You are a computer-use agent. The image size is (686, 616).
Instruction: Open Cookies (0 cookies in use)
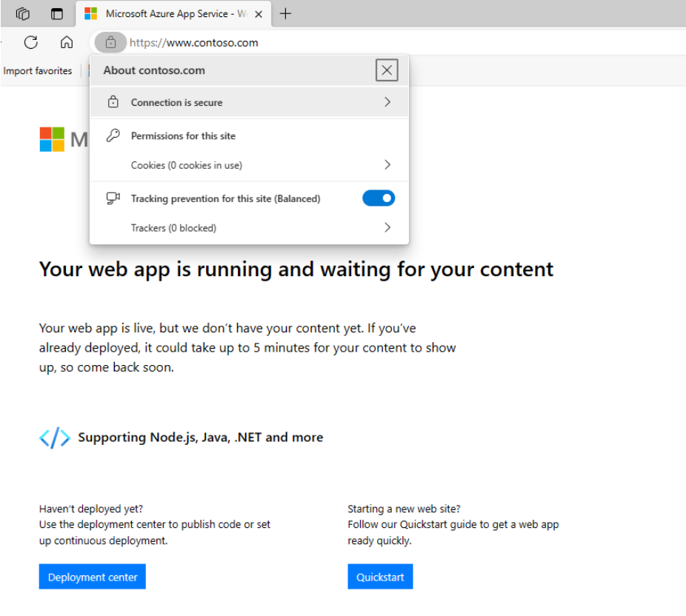pyautogui.click(x=249, y=165)
